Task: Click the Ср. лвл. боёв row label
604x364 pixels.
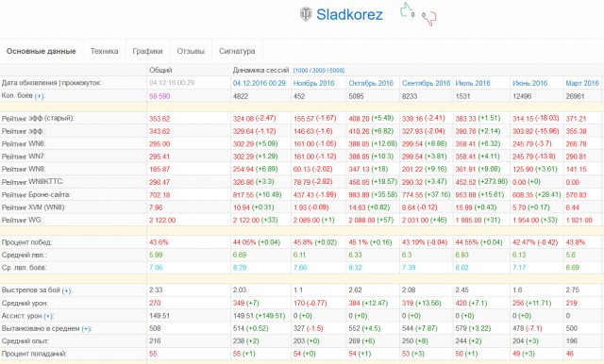Action: (x=25, y=268)
